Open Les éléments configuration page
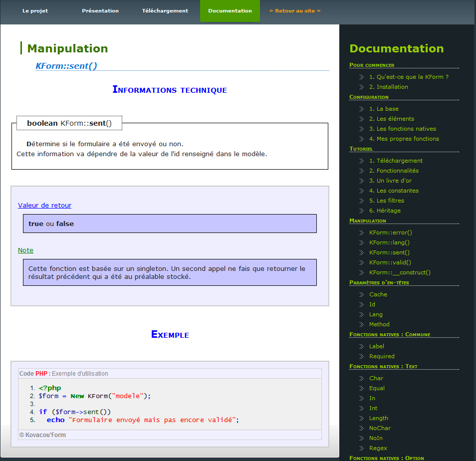Screen dimensions: 476x461 coord(392,119)
